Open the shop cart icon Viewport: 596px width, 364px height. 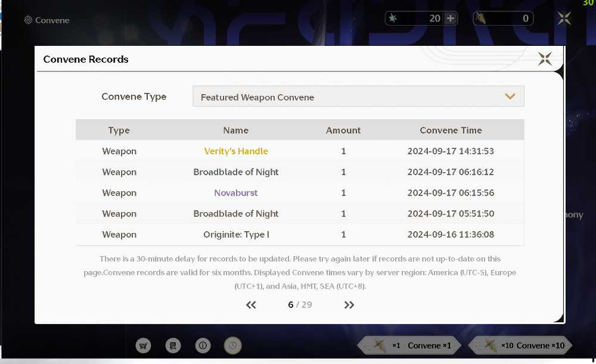coord(143,346)
